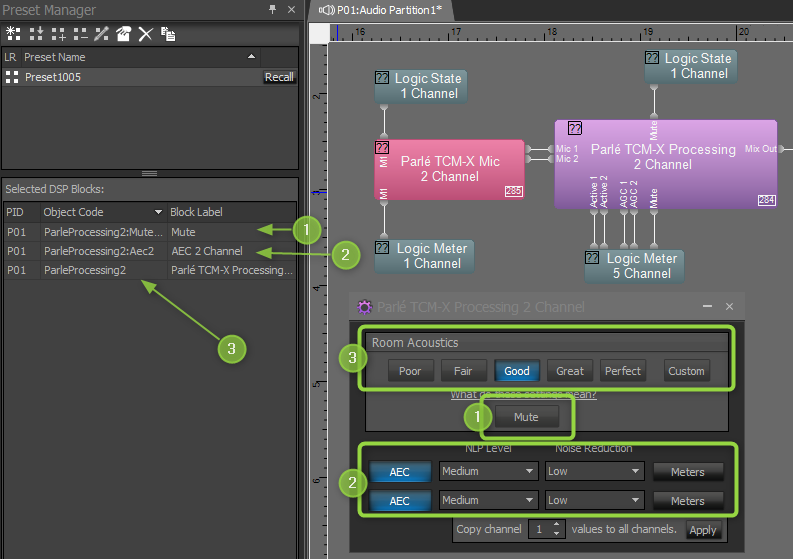This screenshot has height=559, width=793.
Task: Click the remove-blocks minus preset icon
Action: click(x=80, y=33)
